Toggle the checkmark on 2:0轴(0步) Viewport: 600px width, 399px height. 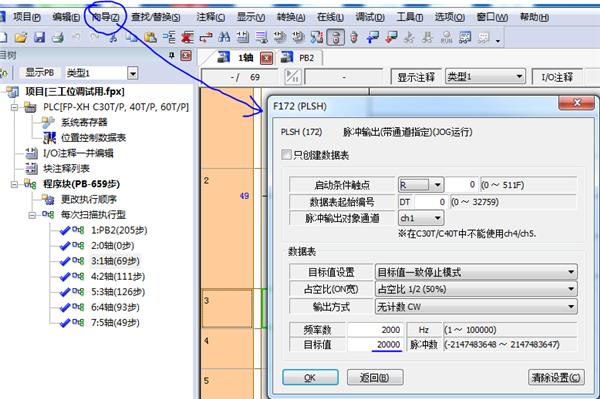[x=65, y=246]
